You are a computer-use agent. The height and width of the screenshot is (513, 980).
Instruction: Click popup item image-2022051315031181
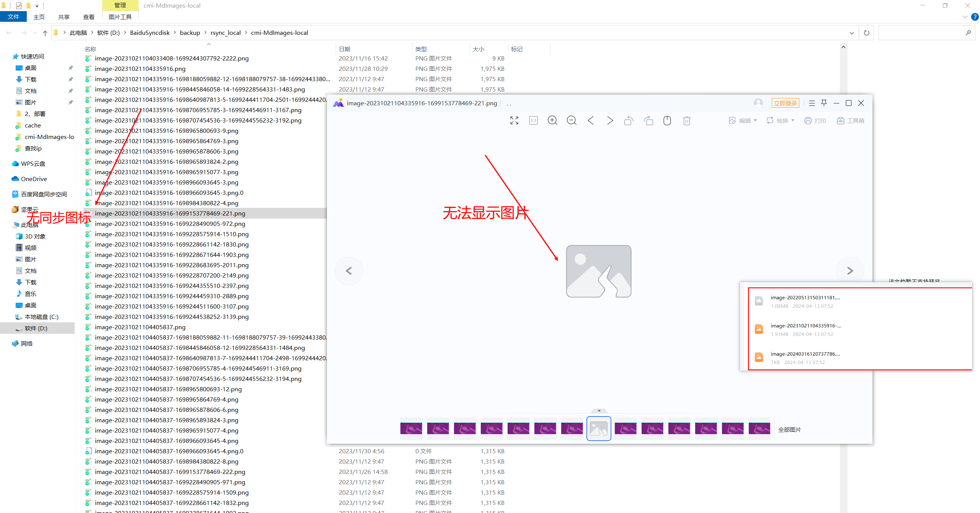[805, 297]
